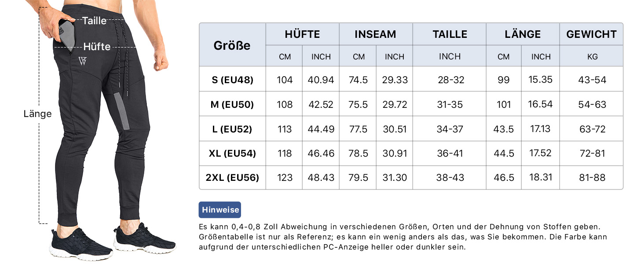The width and height of the screenshot is (644, 264).
Task: Select the XL (EU54) size row label
Action: click(x=232, y=154)
